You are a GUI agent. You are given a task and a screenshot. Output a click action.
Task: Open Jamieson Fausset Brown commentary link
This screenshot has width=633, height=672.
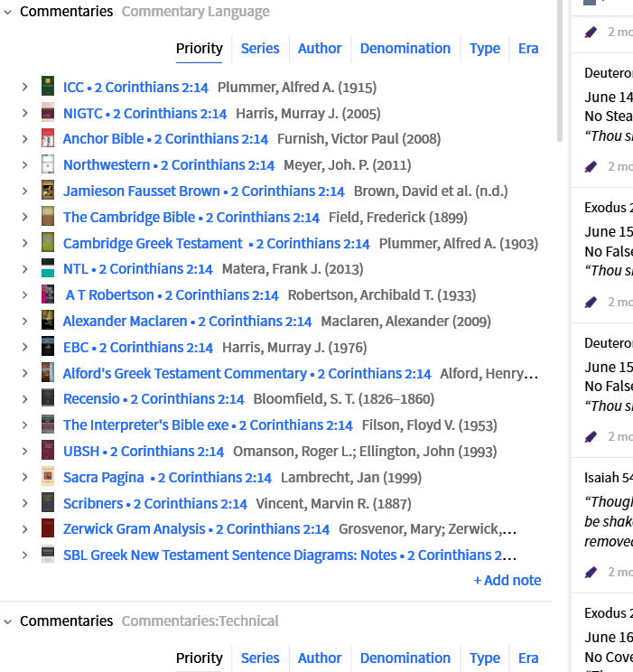pyautogui.click(x=204, y=191)
